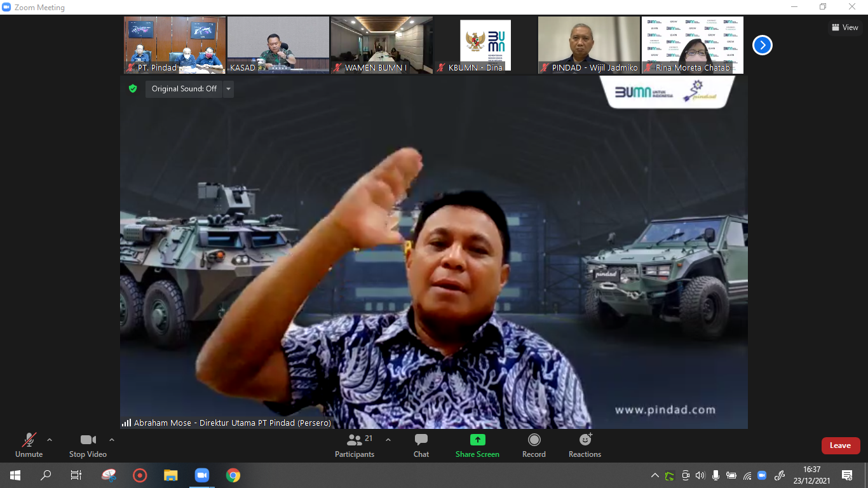Unmute the microphone
This screenshot has width=868, height=488.
[x=29, y=445]
